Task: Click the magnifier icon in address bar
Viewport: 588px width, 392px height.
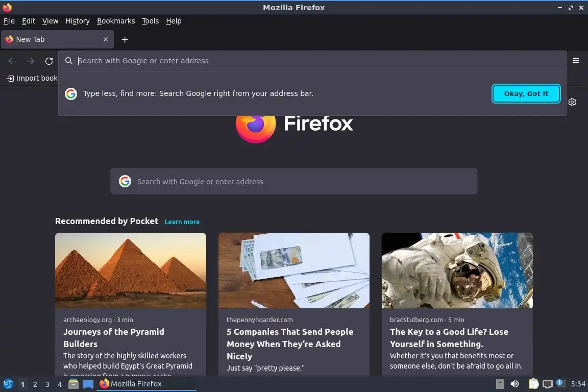Action: coord(68,61)
